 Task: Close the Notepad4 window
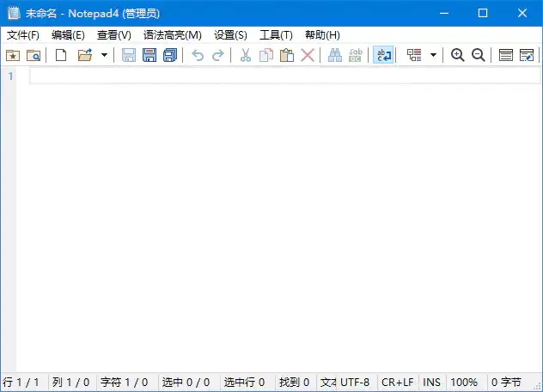coord(522,13)
